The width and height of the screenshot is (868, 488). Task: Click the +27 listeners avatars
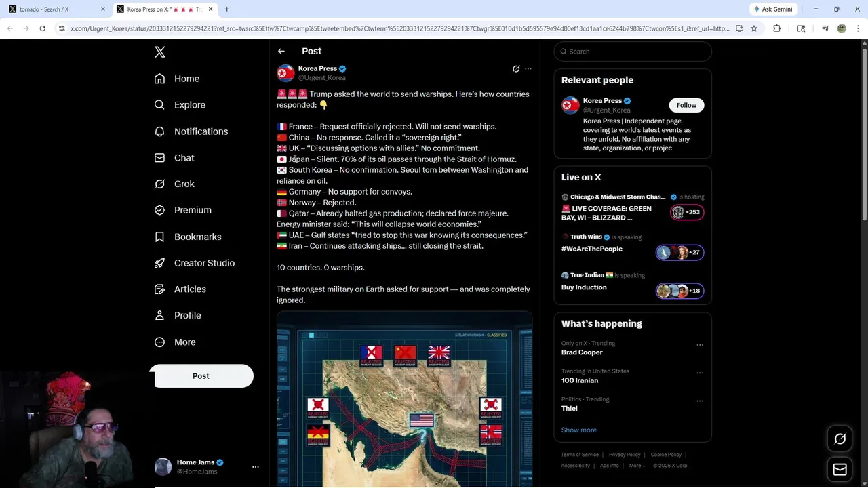680,252
